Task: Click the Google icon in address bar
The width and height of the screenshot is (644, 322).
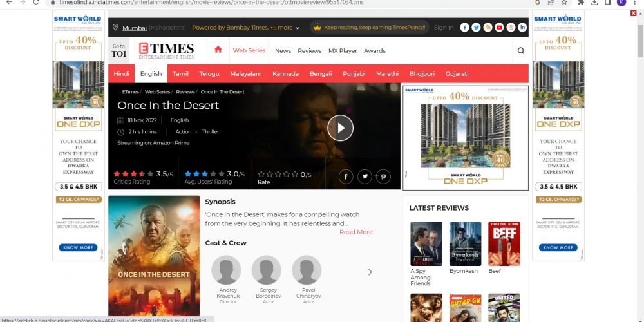Action: tap(537, 2)
